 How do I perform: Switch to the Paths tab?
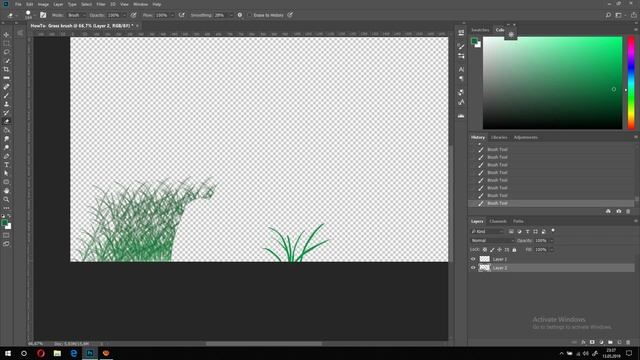click(518, 221)
